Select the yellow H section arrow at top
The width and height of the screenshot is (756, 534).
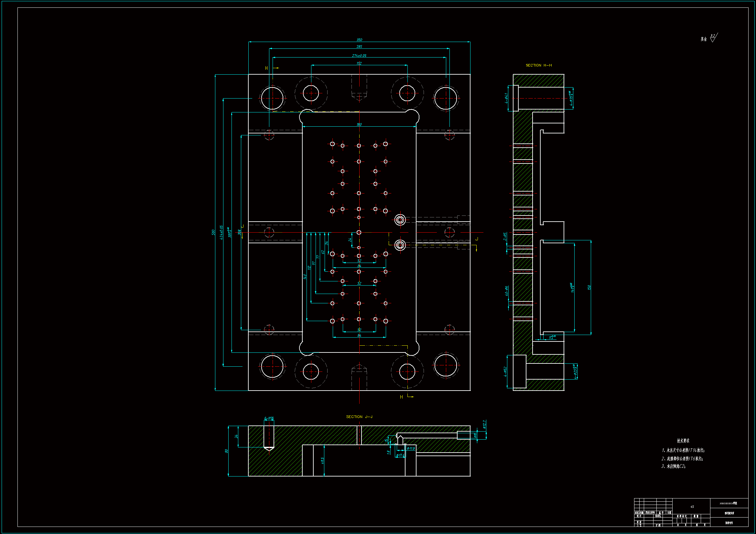click(x=275, y=68)
